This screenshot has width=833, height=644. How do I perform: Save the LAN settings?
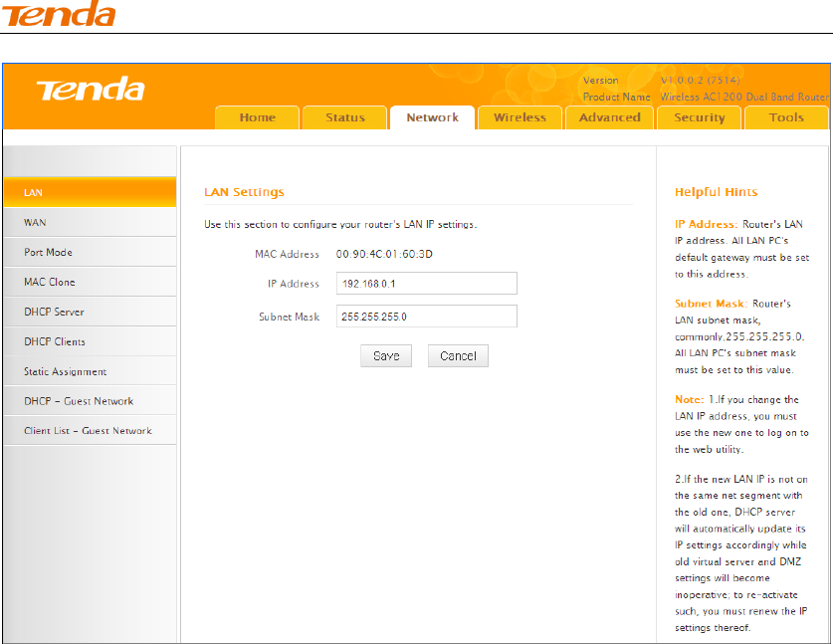point(386,356)
